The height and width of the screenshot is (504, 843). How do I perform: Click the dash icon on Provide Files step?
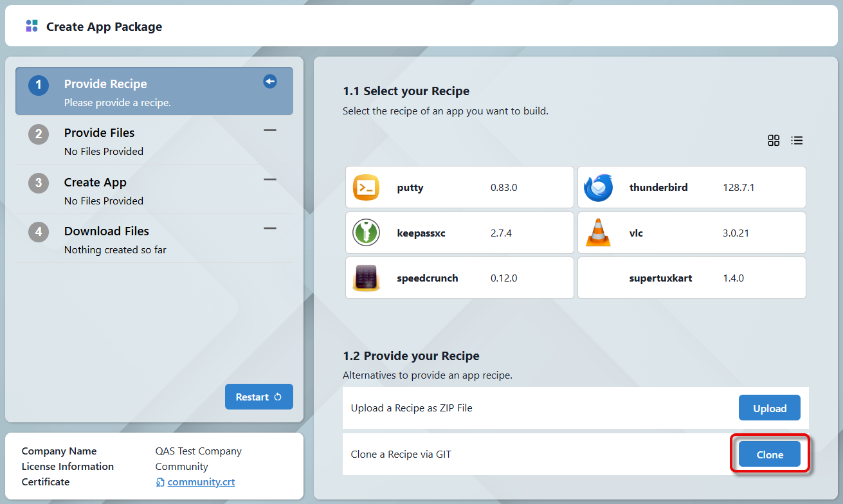click(270, 130)
